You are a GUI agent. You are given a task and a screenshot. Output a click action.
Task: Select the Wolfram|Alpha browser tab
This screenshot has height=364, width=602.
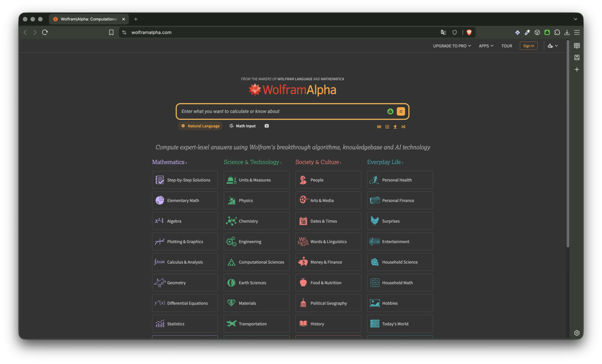[x=89, y=19]
